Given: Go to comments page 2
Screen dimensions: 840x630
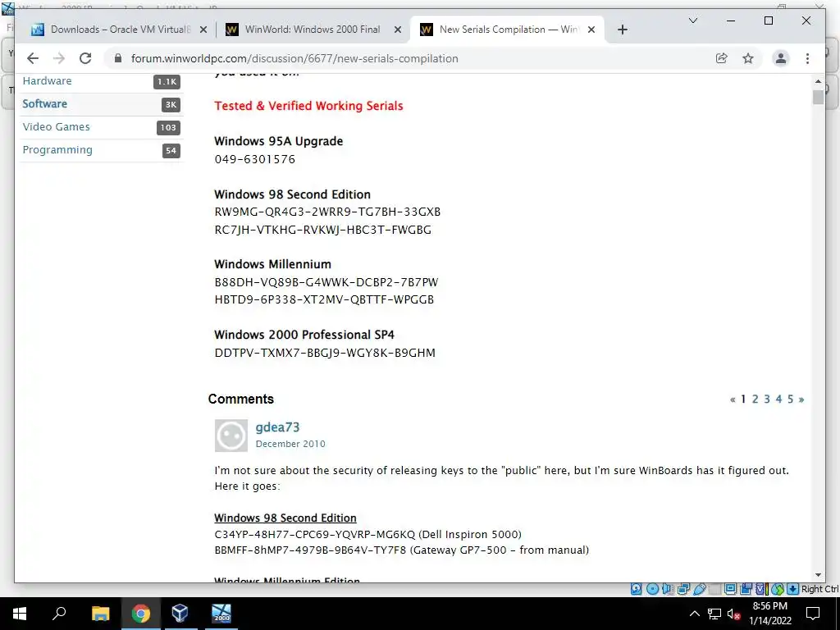Looking at the screenshot, I should [x=755, y=399].
